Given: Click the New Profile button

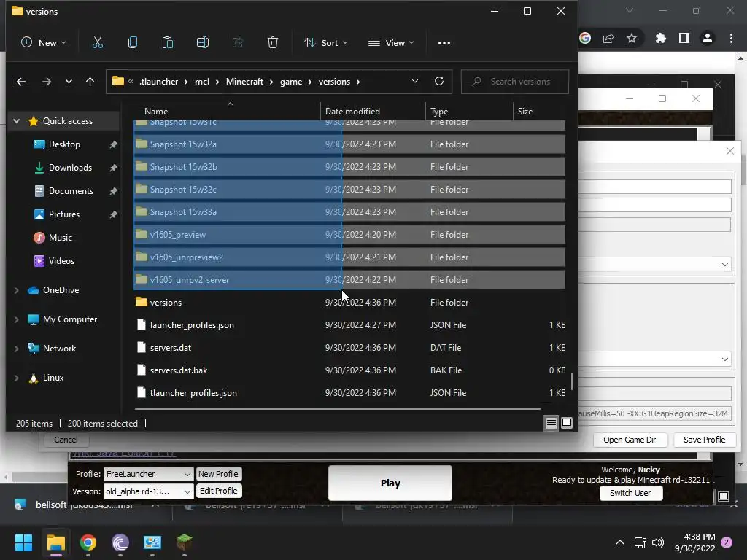Looking at the screenshot, I should click(x=218, y=474).
